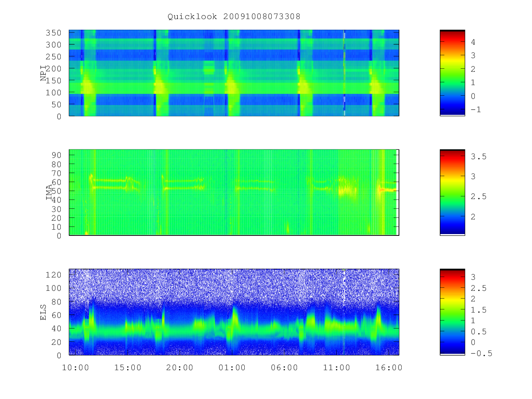Click the IMA panel color bar

(x=452, y=192)
